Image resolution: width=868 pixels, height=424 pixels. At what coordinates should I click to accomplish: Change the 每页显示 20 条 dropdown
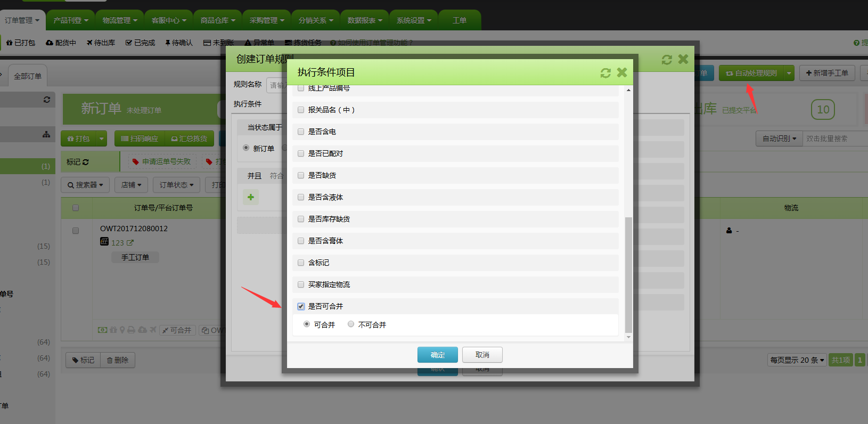(x=797, y=360)
